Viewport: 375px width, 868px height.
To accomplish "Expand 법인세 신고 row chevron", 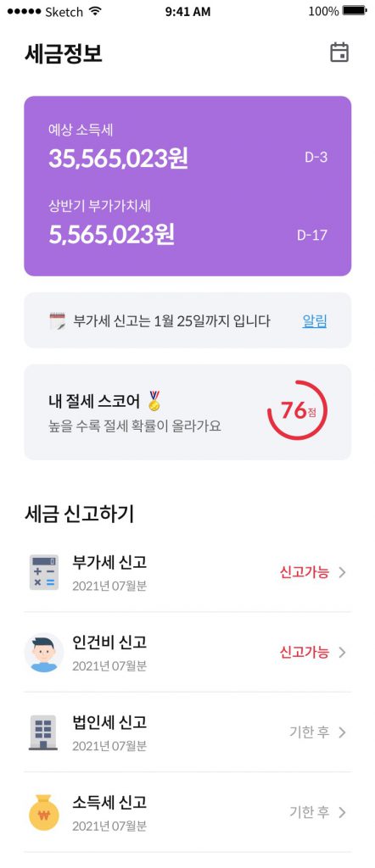I will point(342,732).
